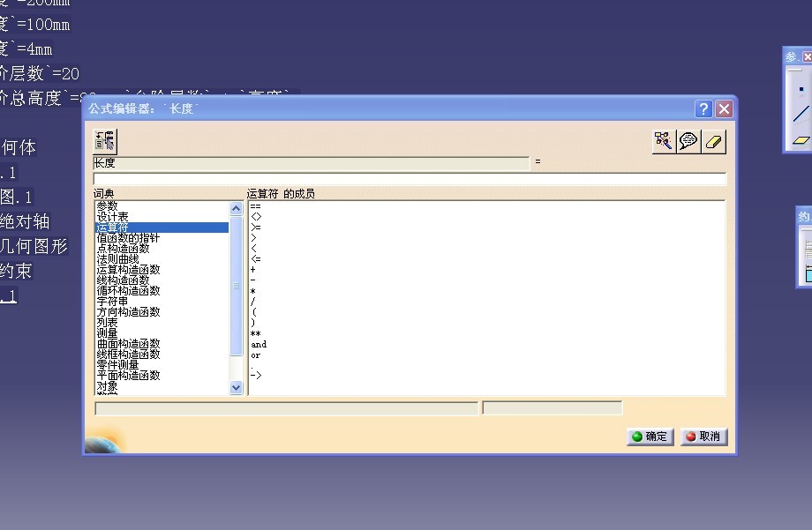This screenshot has height=530, width=812.
Task: Pick the -> operator
Action: tap(256, 376)
